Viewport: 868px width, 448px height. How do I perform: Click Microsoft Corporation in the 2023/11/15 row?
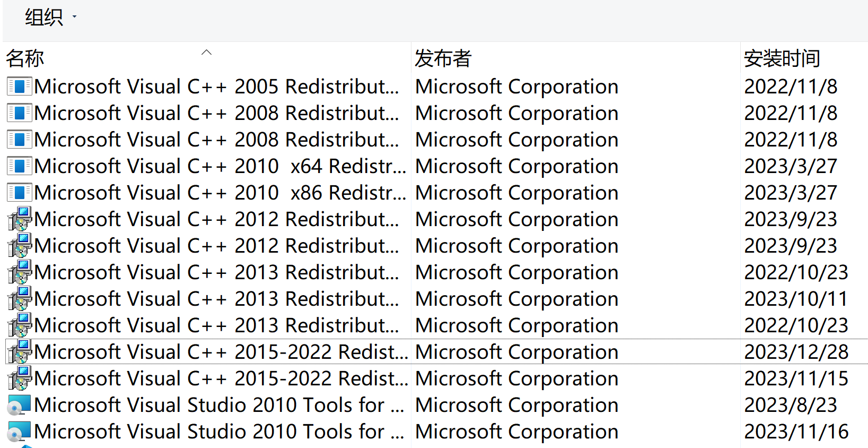click(x=517, y=378)
